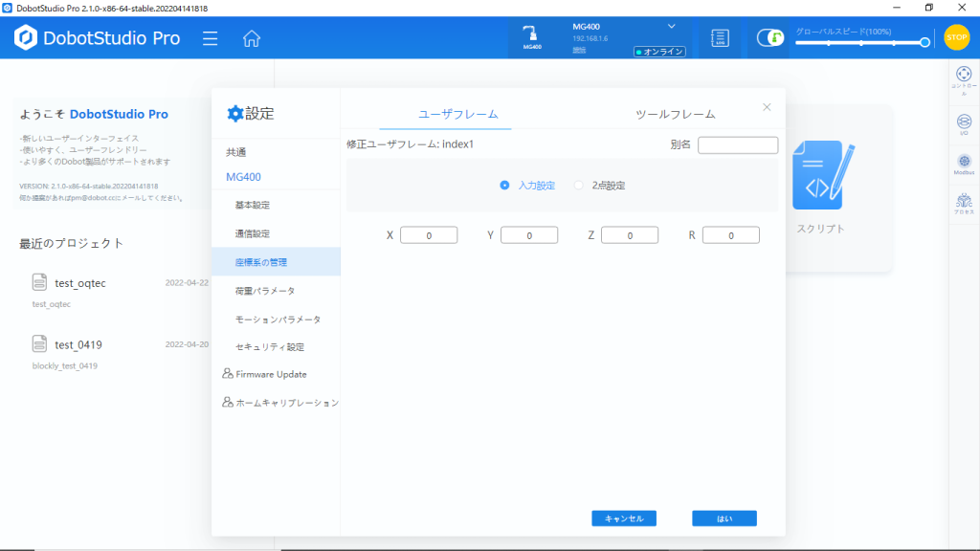Image resolution: width=980 pixels, height=551 pixels.
Task: Click the title bar app icon
Action: 7,8
